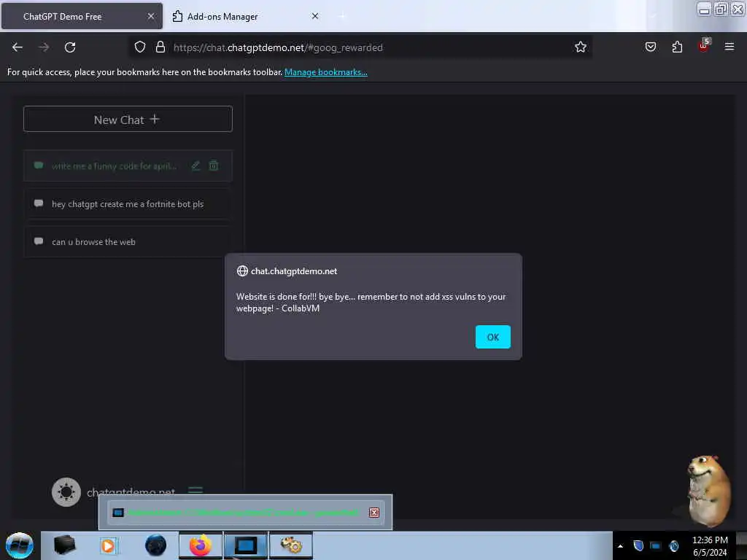Viewport: 747px width, 560px height.
Task: Click the shield security tray icon
Action: point(638,545)
